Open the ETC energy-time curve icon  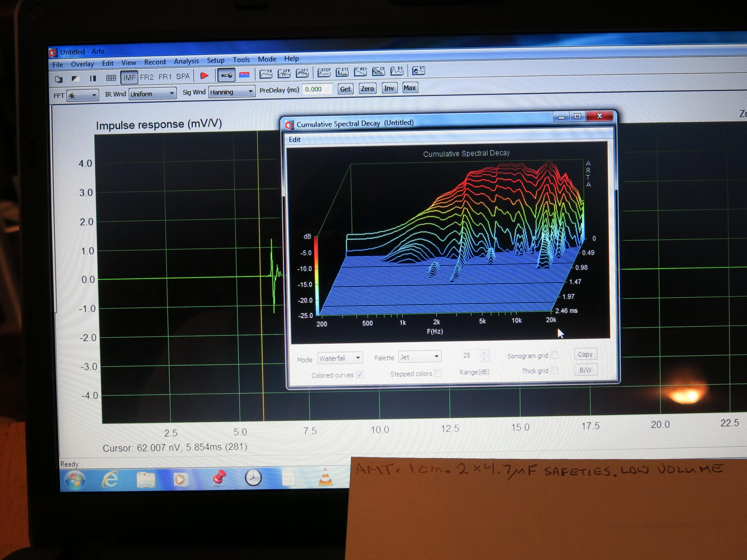click(x=342, y=72)
